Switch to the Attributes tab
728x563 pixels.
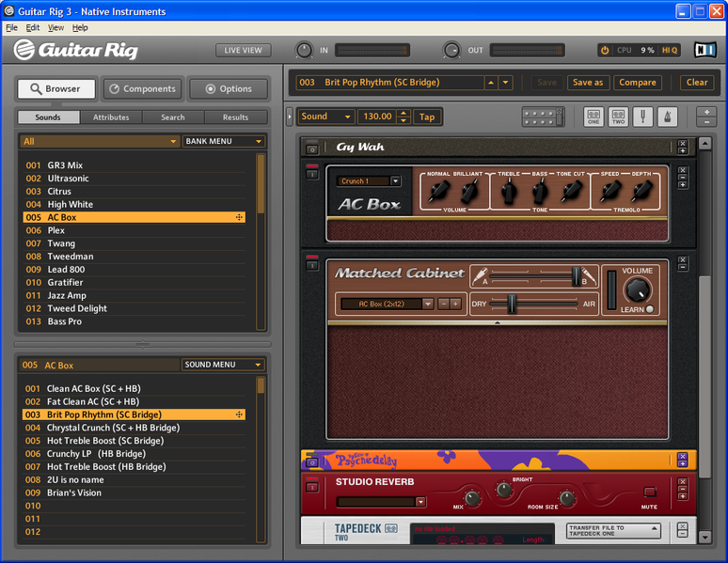(111, 117)
